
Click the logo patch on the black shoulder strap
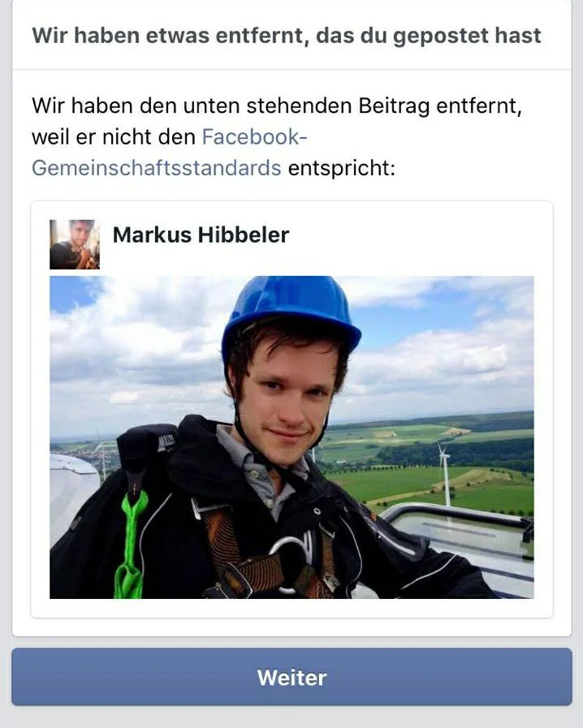pyautogui.click(x=166, y=441)
